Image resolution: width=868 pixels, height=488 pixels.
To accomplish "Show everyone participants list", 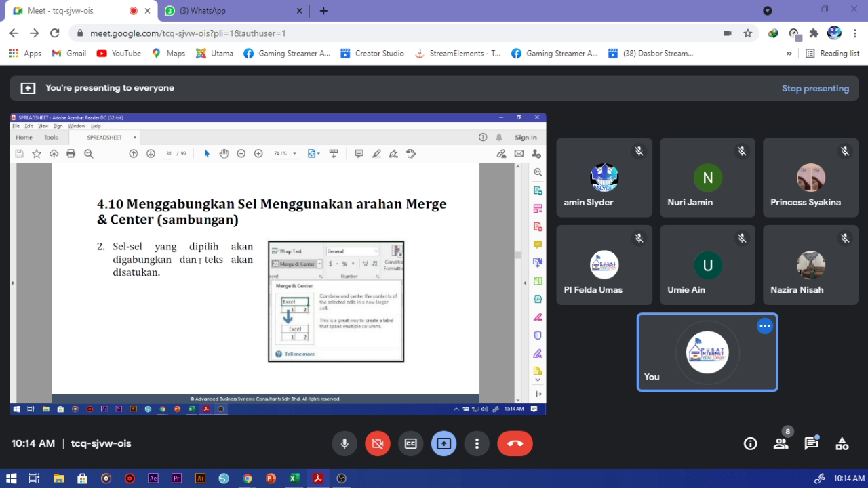I will (x=781, y=443).
